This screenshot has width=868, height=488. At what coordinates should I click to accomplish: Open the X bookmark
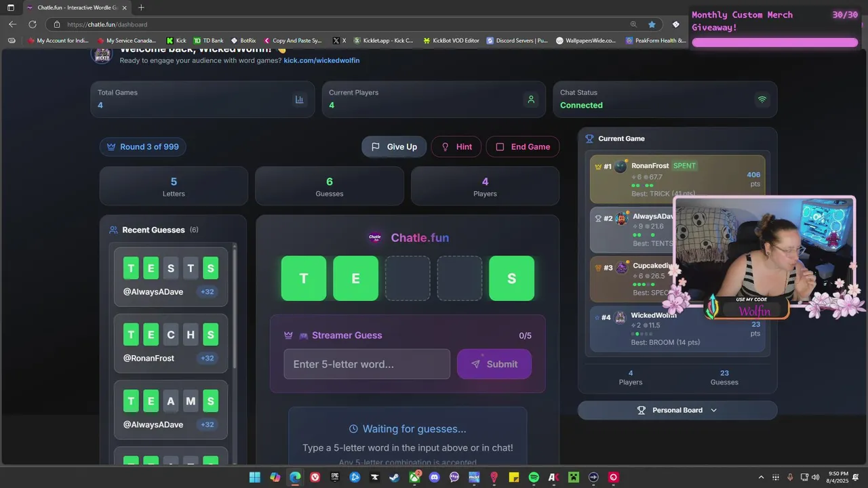click(x=340, y=41)
